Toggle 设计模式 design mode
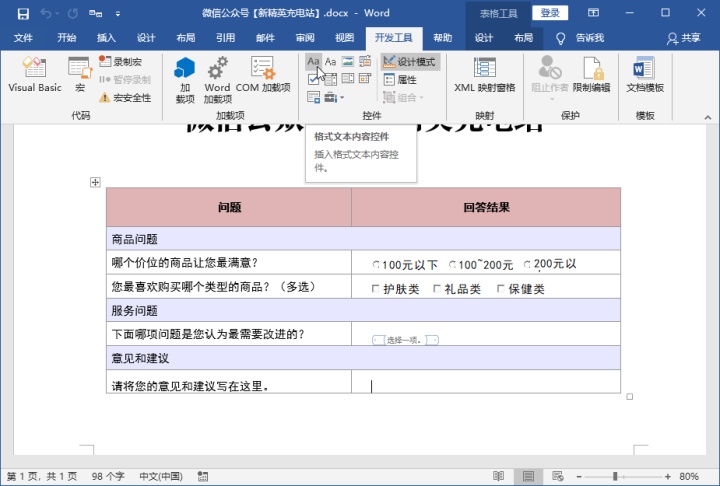The width and height of the screenshot is (720, 486). coord(410,62)
